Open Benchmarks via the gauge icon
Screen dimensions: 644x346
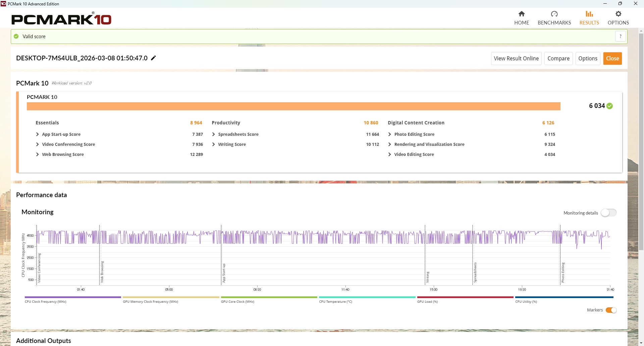[554, 14]
